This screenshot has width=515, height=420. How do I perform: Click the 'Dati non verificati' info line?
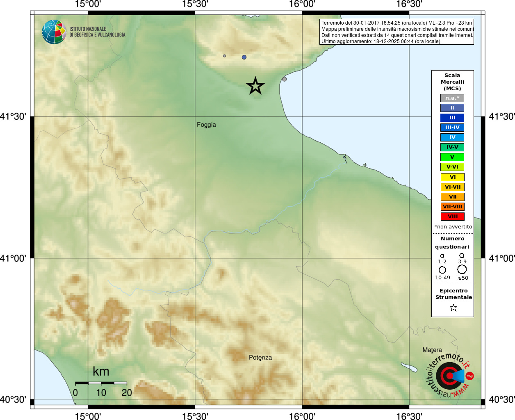pyautogui.click(x=397, y=35)
